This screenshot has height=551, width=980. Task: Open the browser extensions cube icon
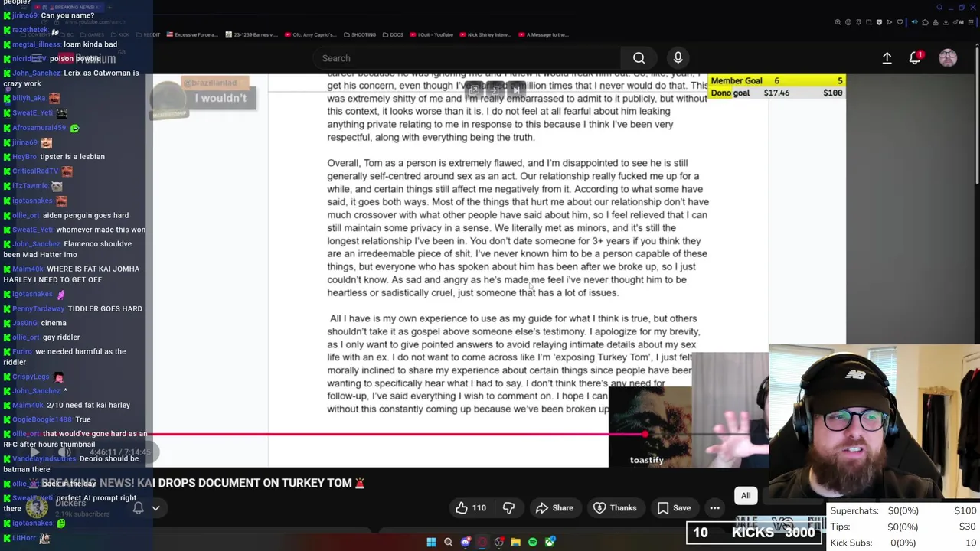pos(925,22)
